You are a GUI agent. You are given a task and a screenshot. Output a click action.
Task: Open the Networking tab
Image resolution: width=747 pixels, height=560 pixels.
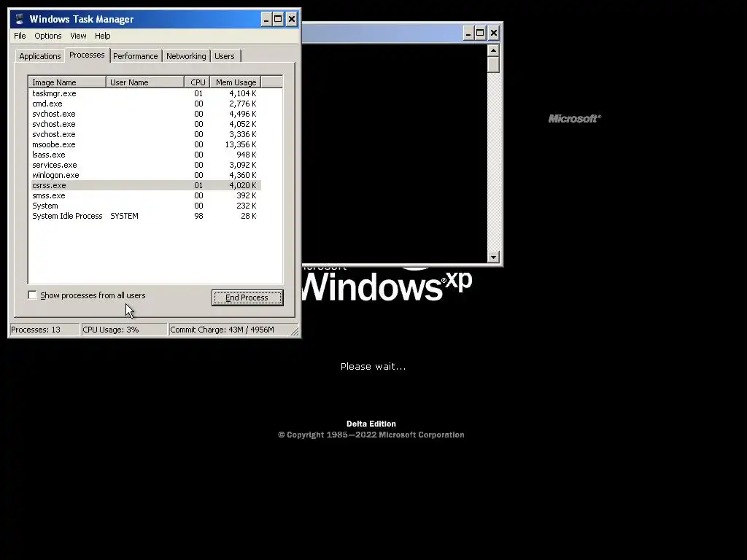[186, 56]
